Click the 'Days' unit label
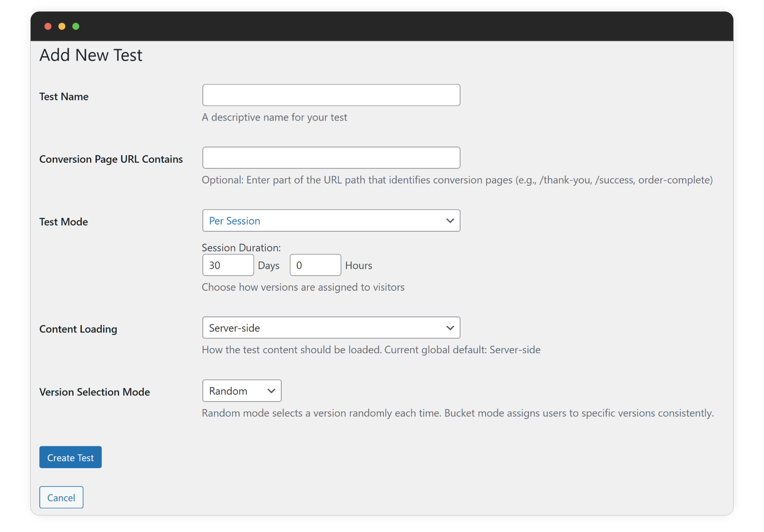 point(269,266)
